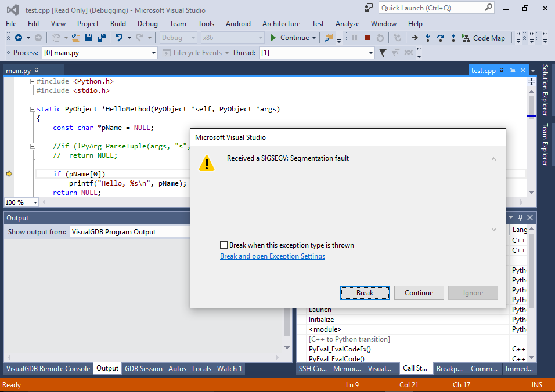
Task: Click the Continue button in dialog
Action: [419, 293]
